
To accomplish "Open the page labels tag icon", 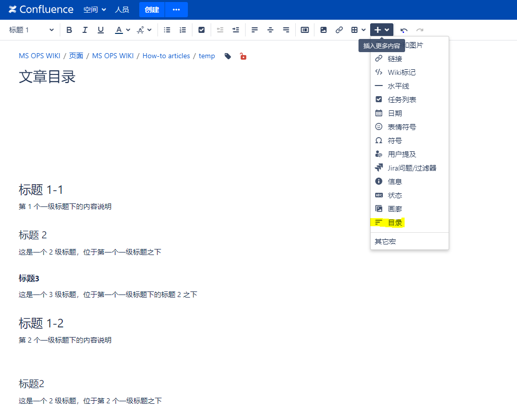I will pyautogui.click(x=228, y=56).
